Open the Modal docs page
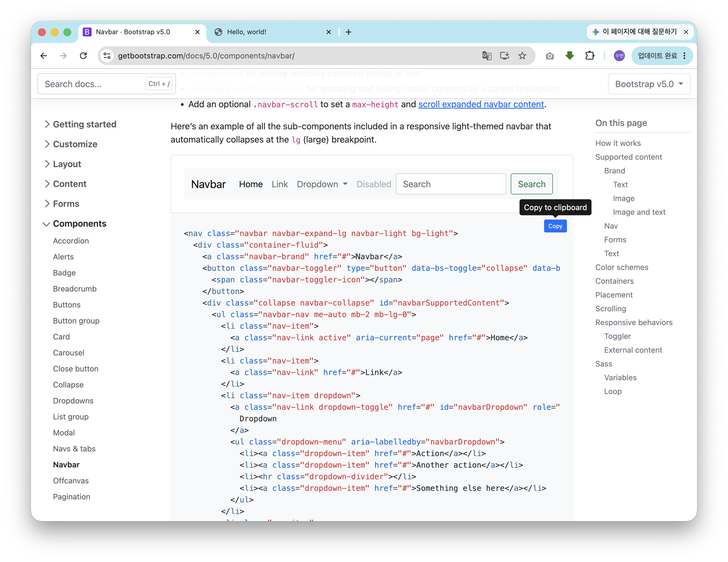 tap(64, 433)
